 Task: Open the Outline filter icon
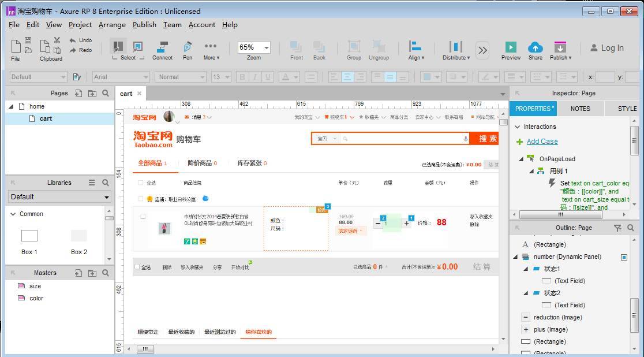click(x=617, y=228)
